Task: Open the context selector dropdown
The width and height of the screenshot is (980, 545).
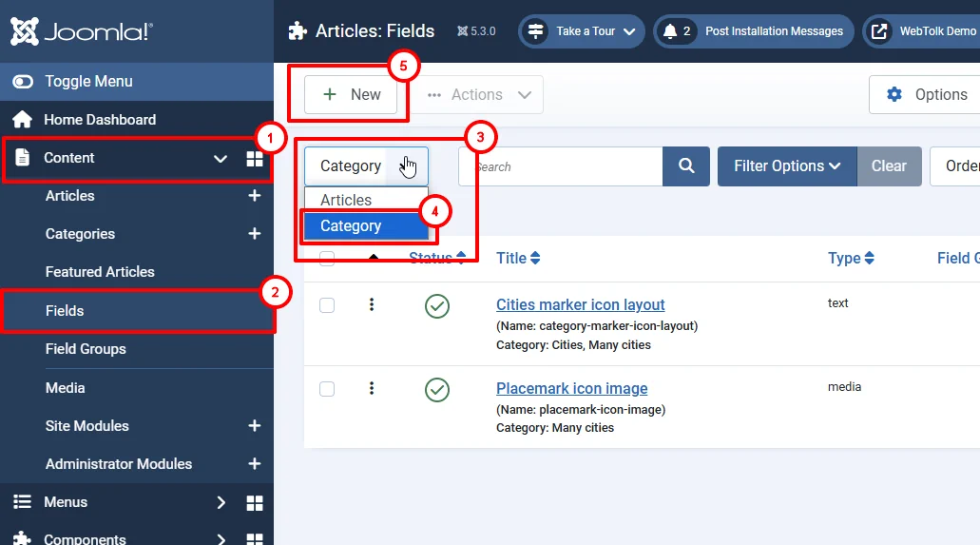Action: (x=366, y=165)
